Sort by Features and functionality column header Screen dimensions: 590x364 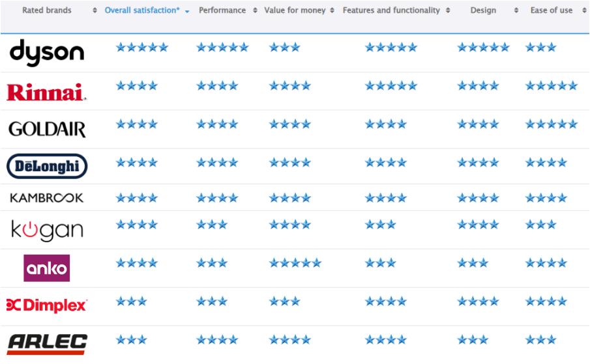pyautogui.click(x=391, y=10)
